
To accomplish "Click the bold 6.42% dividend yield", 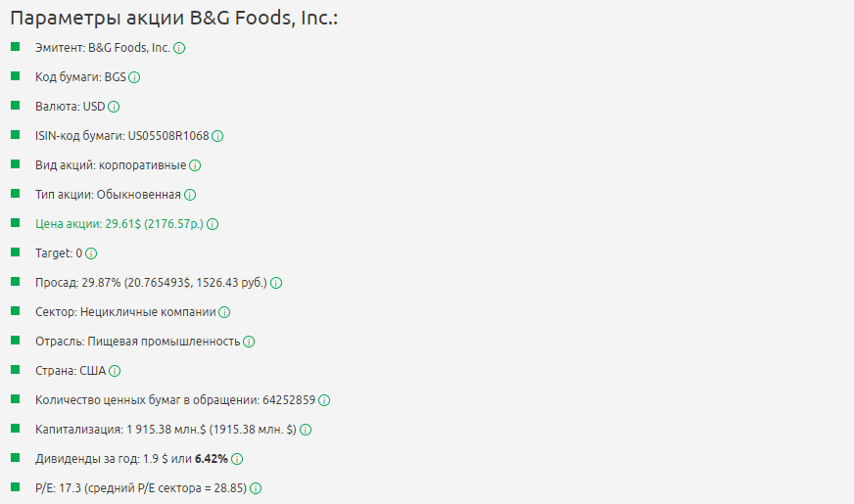I will pos(212,459).
